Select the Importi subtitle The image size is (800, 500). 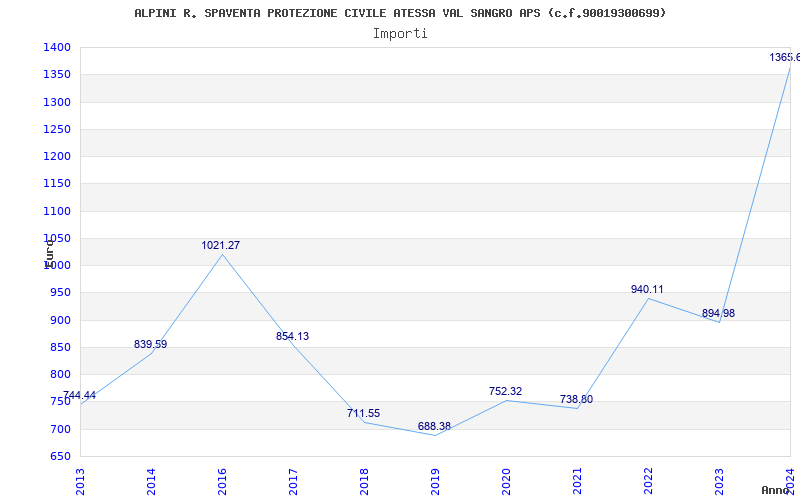pyautogui.click(x=400, y=34)
